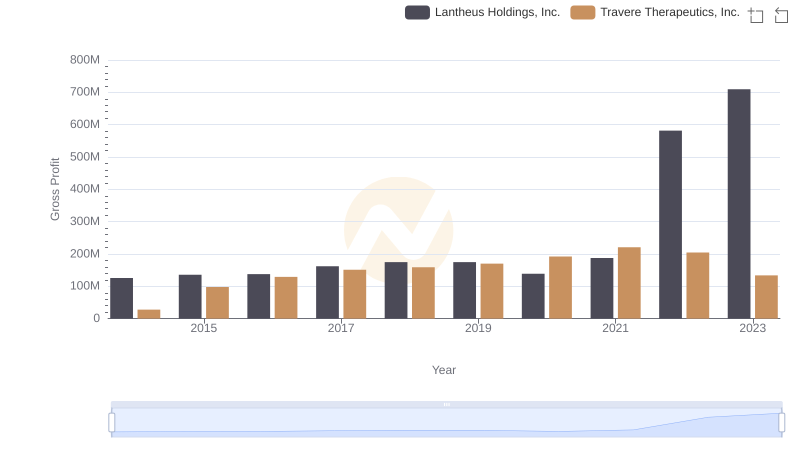Click the Lantheus bar for 2015
The height and width of the screenshot is (461, 800).
[190, 297]
